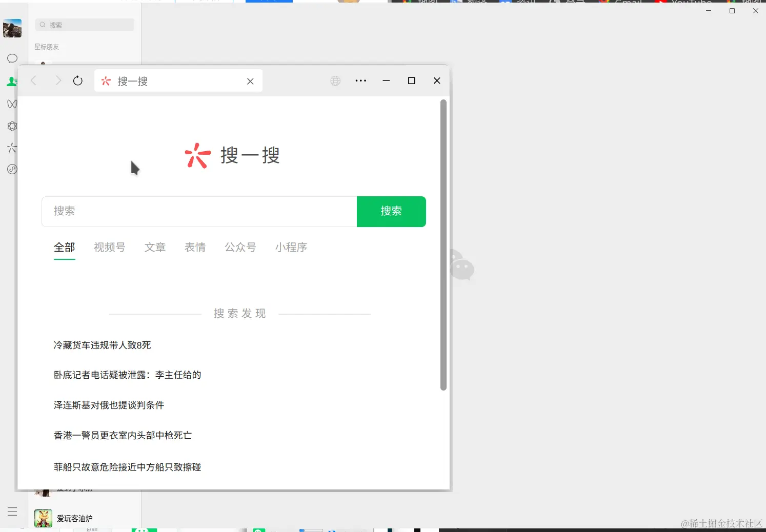Open trending item 冷藏货车违规带人致8死
The width and height of the screenshot is (766, 532).
pyautogui.click(x=103, y=345)
